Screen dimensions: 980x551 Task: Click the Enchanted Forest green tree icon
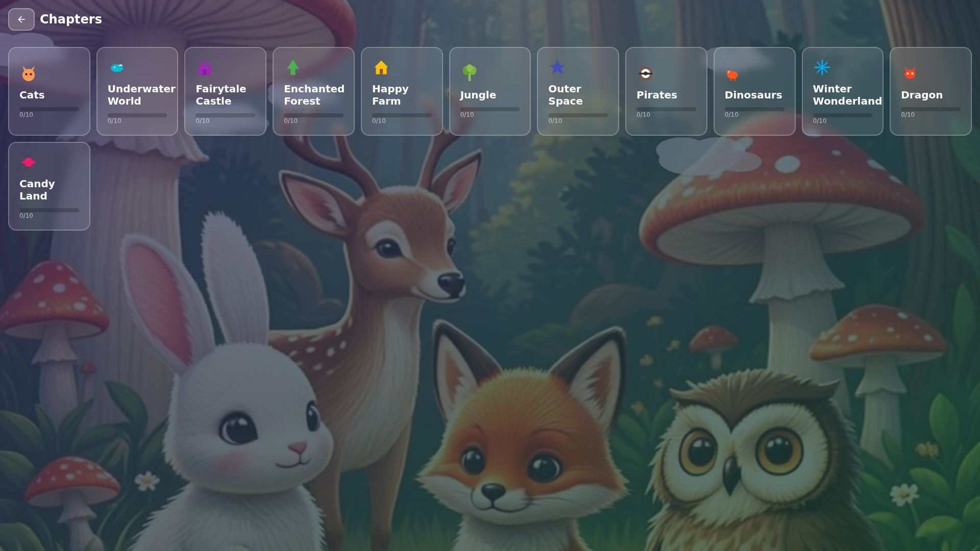(x=293, y=67)
